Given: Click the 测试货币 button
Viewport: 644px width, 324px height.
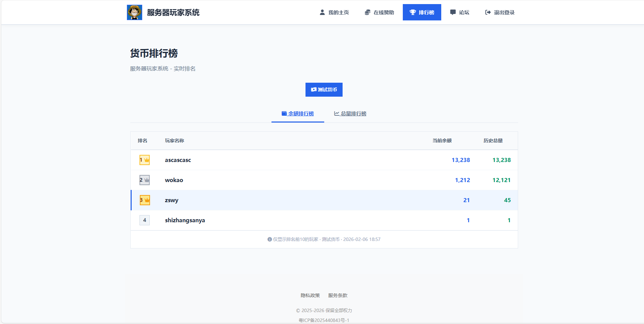Looking at the screenshot, I should [x=324, y=90].
